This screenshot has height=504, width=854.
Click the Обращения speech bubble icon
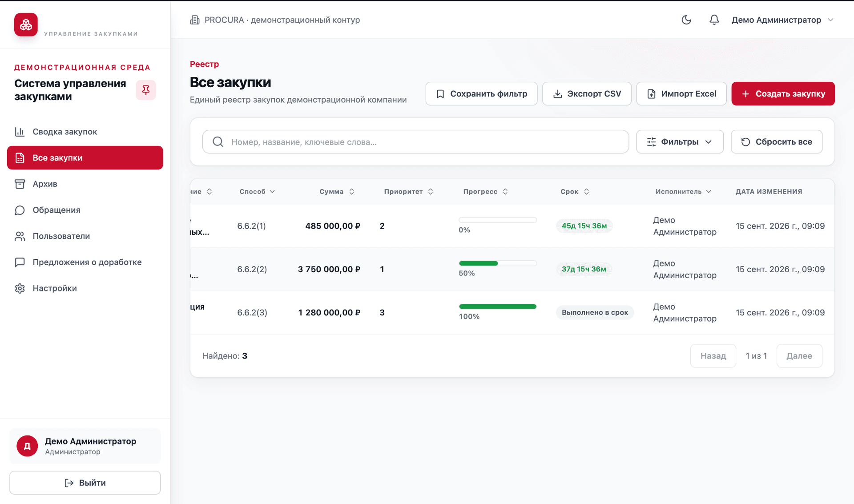(20, 210)
